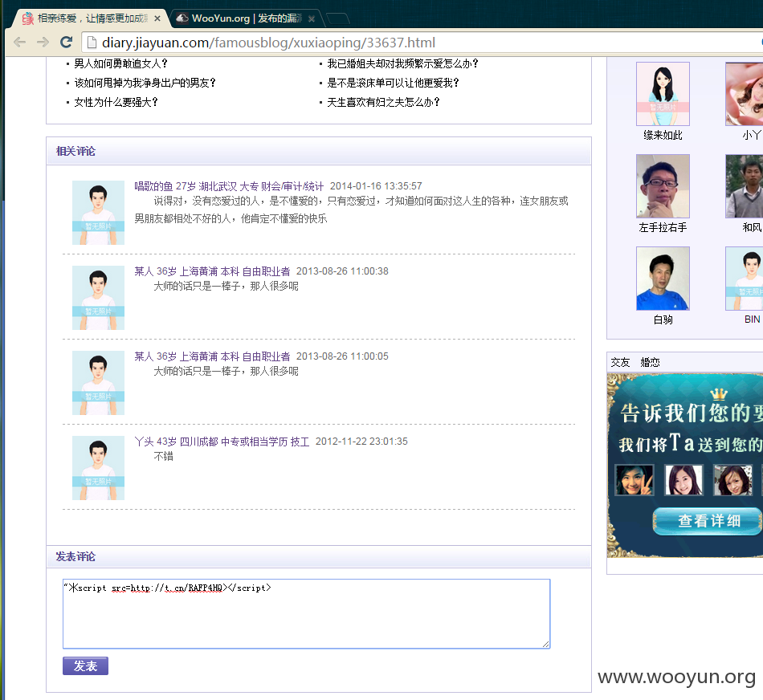Viewport: 763px width, 700px height.
Task: Switch to the WooYun.org tab
Action: point(246,18)
